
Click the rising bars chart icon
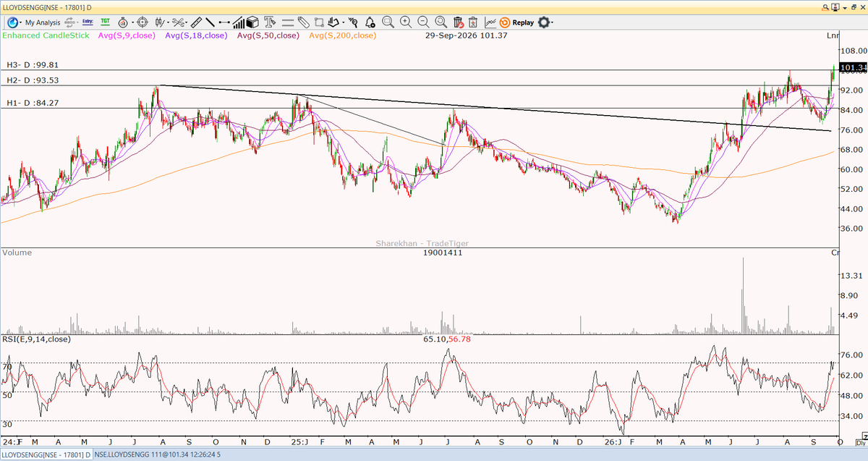tap(240, 22)
